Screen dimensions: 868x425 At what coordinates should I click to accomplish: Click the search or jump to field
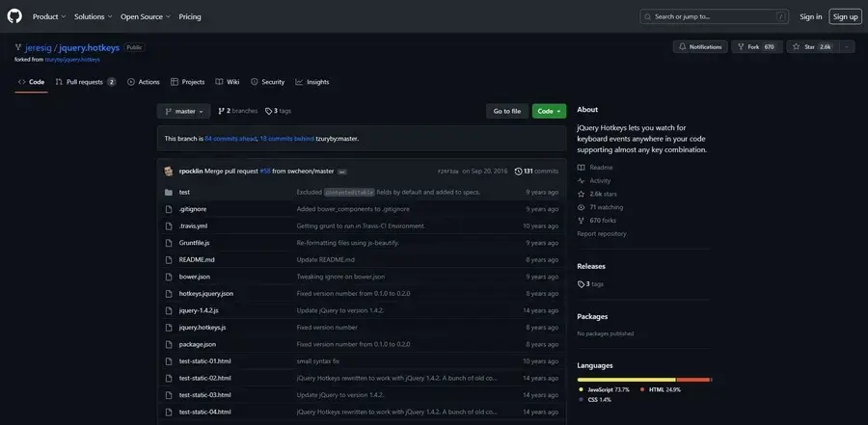[x=715, y=16]
